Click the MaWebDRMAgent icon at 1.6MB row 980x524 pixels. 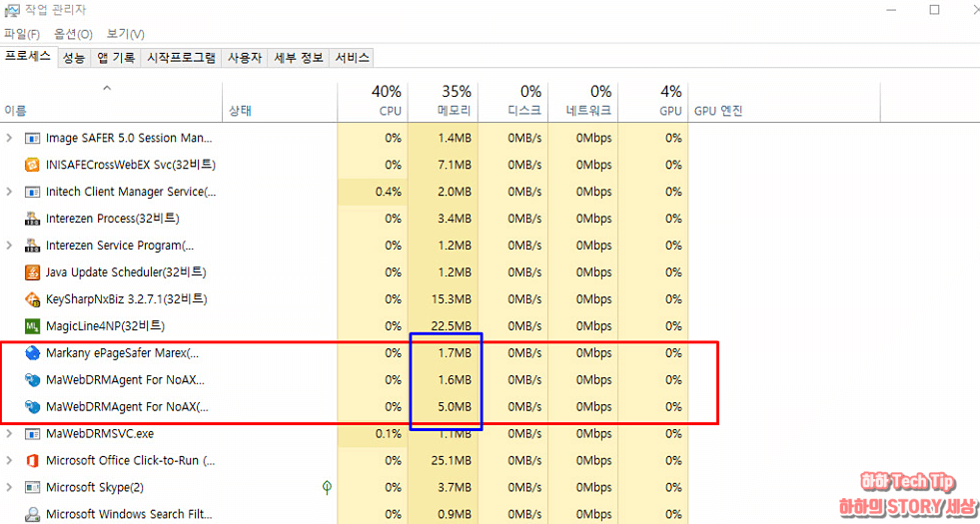click(x=32, y=379)
